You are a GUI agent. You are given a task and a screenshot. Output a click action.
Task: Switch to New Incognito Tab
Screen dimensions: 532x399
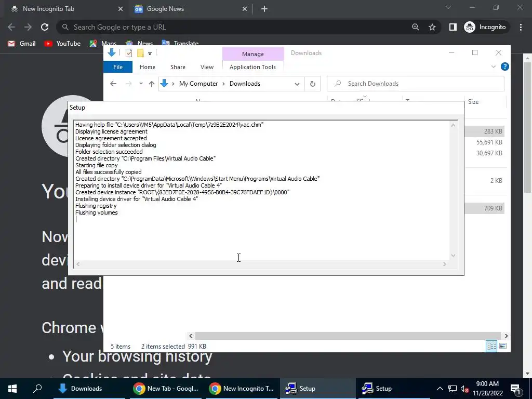66,9
